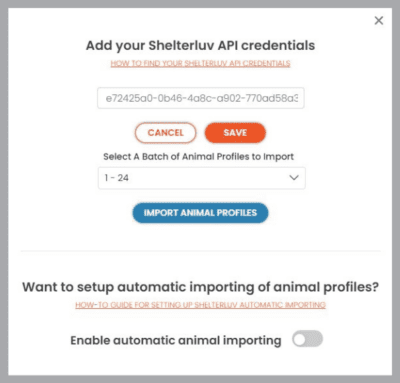The width and height of the screenshot is (400, 383).
Task: Focus the API key input field
Action: pos(201,98)
